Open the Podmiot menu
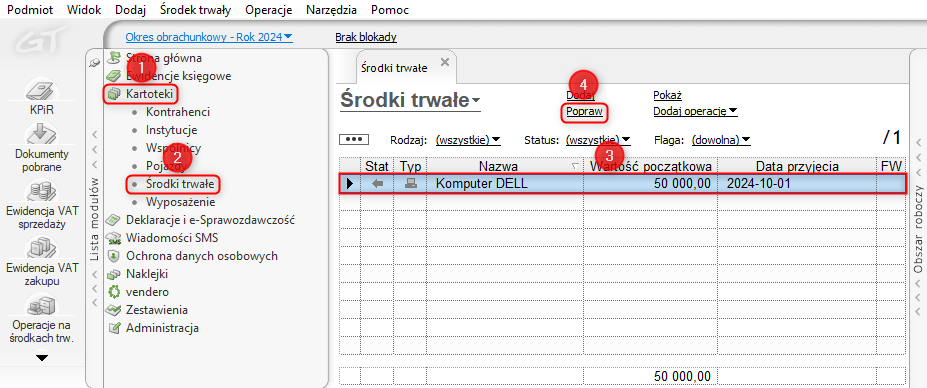This screenshot has width=927, height=388. pos(30,9)
